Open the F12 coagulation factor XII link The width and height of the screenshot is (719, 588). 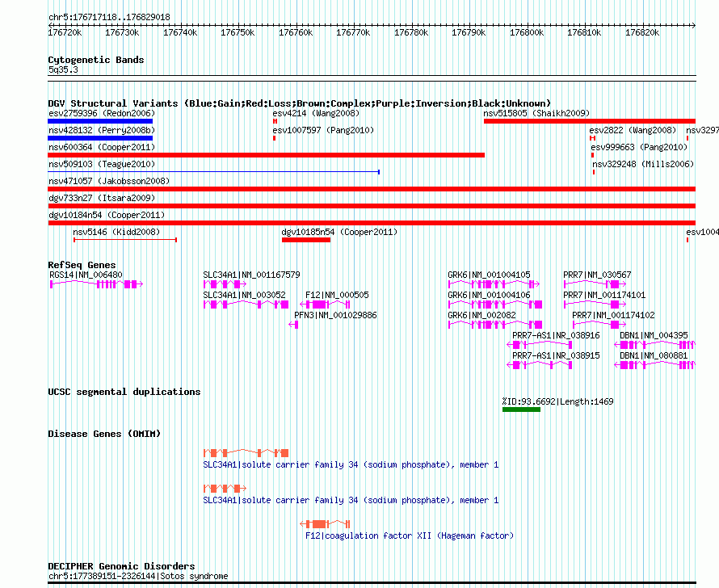tap(410, 535)
